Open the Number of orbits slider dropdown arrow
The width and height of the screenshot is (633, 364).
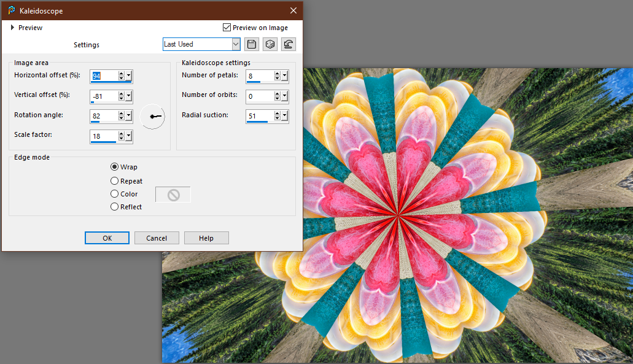(285, 96)
